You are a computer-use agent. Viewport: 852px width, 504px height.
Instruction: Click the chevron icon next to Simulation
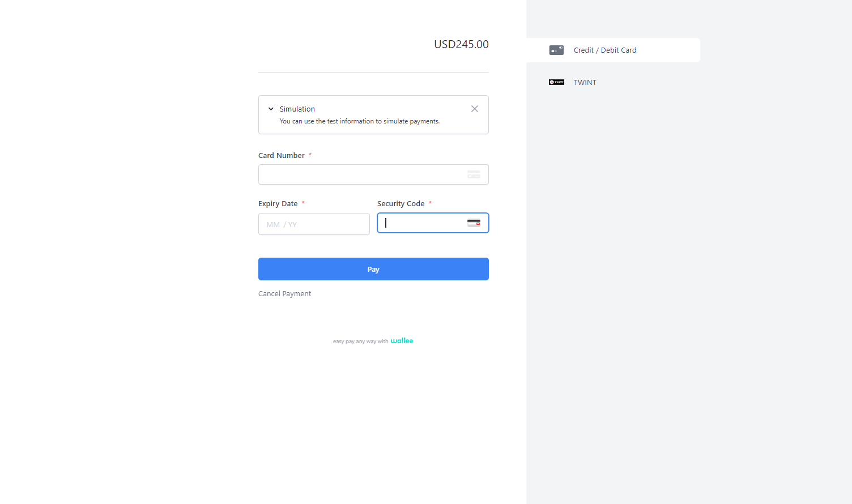click(270, 109)
